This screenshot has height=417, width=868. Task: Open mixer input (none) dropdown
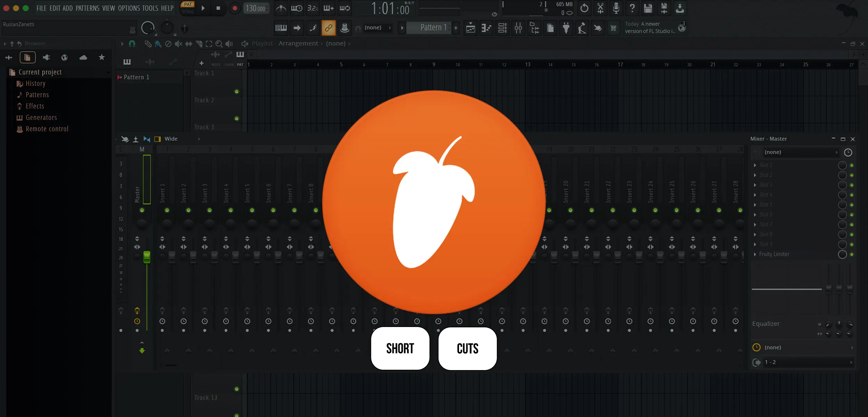tap(801, 152)
